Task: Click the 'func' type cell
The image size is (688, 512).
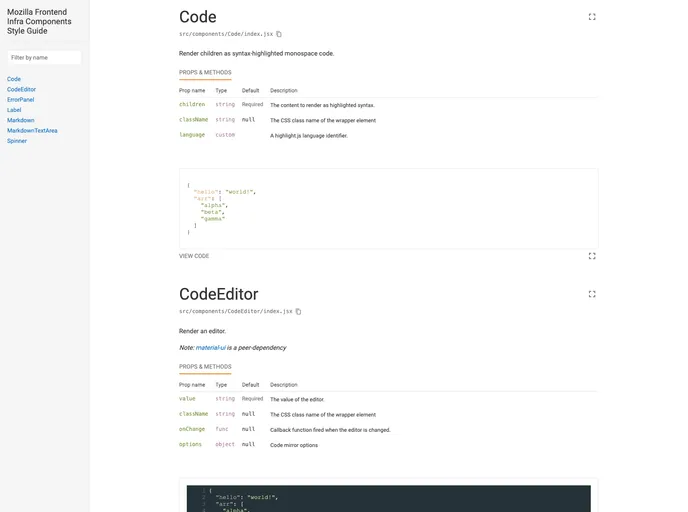Action: click(x=222, y=429)
